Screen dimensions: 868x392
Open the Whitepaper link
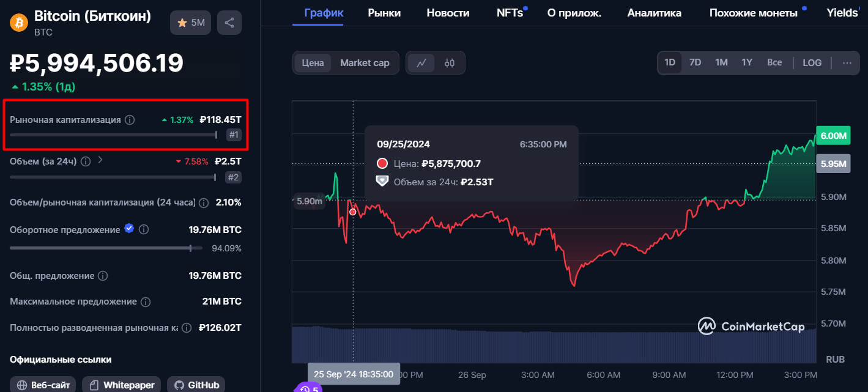click(x=122, y=385)
